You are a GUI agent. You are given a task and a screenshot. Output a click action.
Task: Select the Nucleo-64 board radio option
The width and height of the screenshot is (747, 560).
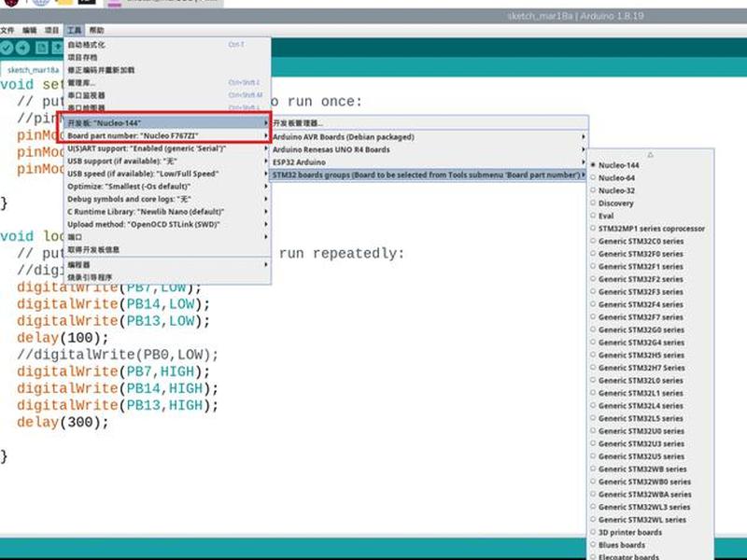pyautogui.click(x=651, y=178)
